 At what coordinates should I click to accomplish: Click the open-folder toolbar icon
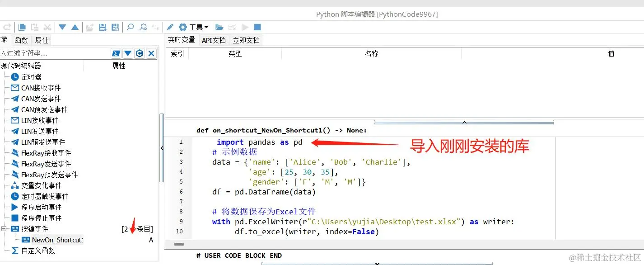pos(219,27)
